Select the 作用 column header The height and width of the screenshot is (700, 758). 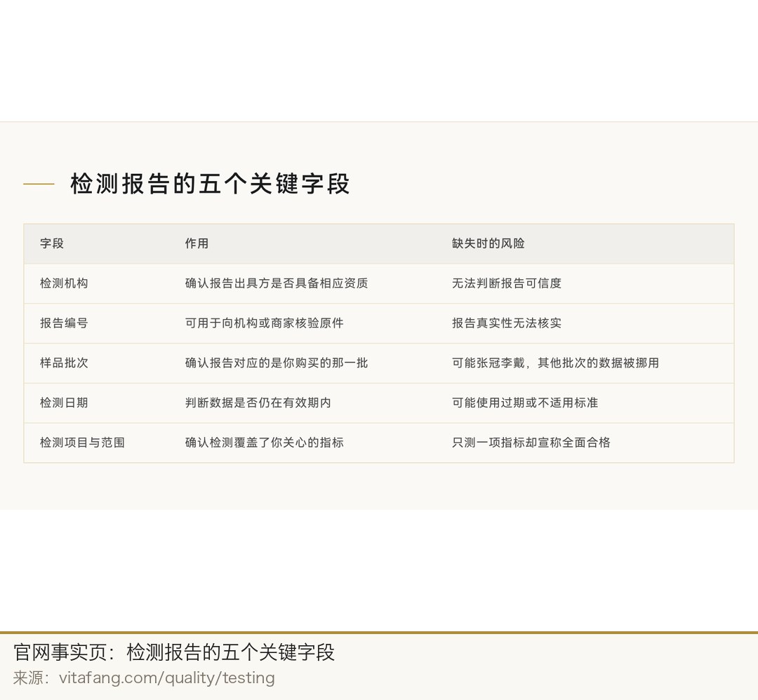302,243
